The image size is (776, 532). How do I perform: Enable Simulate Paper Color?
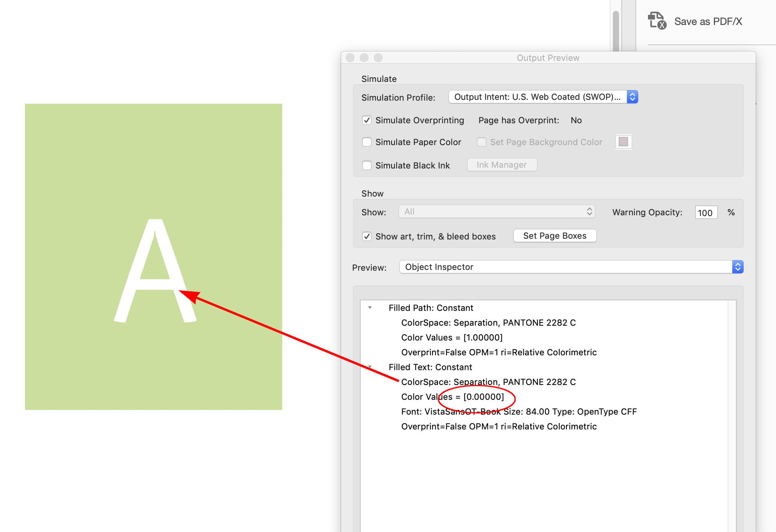point(367,142)
